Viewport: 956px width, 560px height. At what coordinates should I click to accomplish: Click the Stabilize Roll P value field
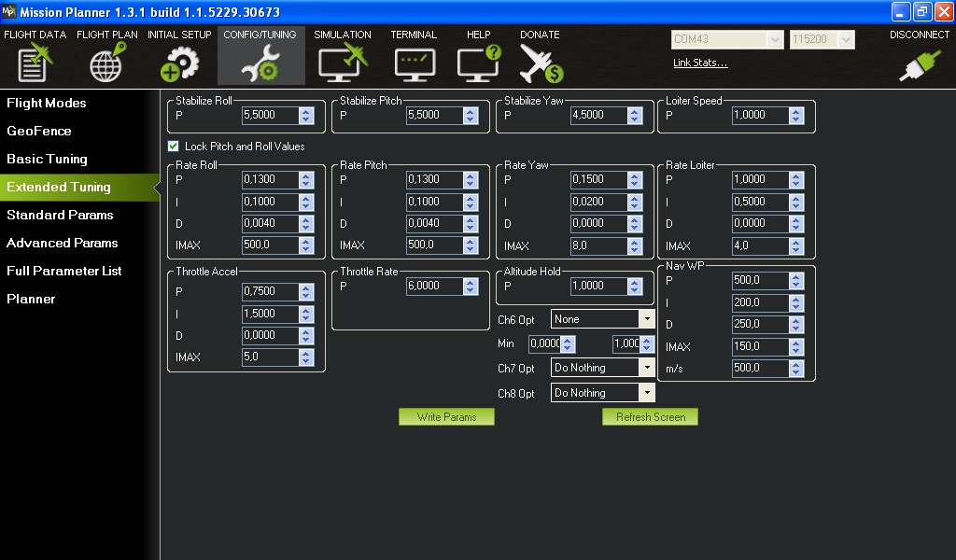[270, 115]
